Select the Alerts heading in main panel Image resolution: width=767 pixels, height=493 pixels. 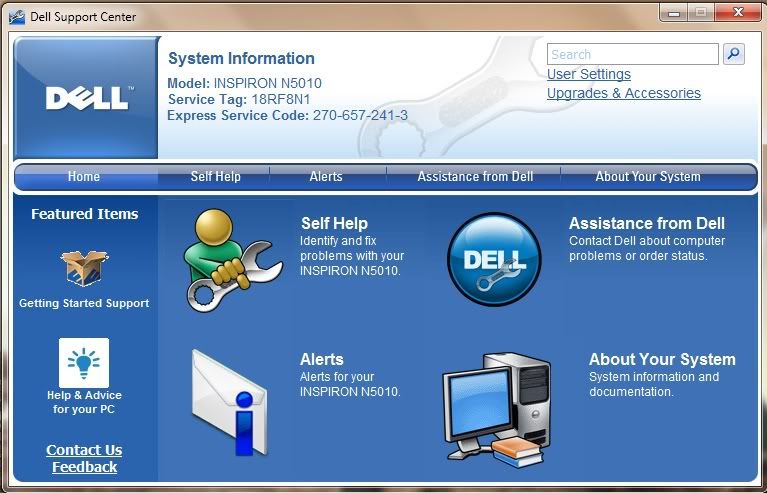[321, 359]
